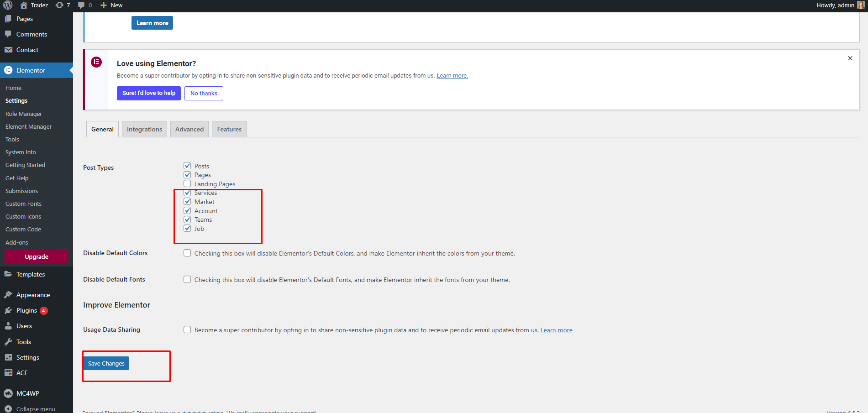
Task: Open the comments bubble icon in admin bar
Action: [x=81, y=5]
